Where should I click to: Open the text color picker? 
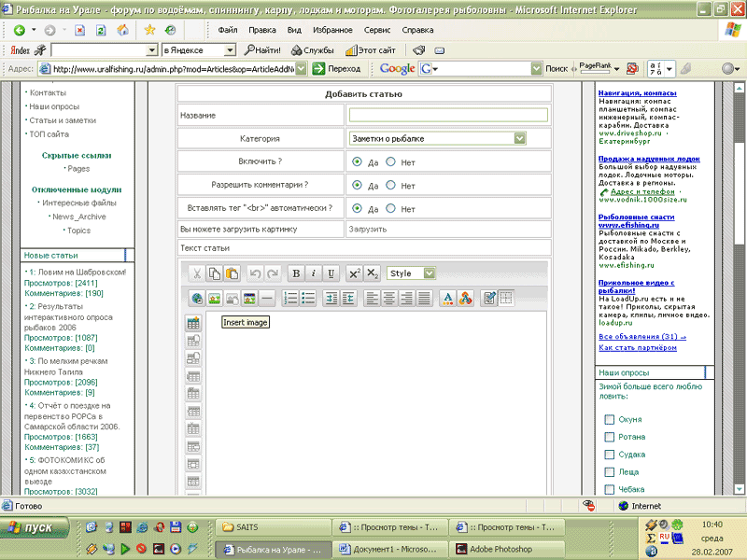pyautogui.click(x=447, y=299)
